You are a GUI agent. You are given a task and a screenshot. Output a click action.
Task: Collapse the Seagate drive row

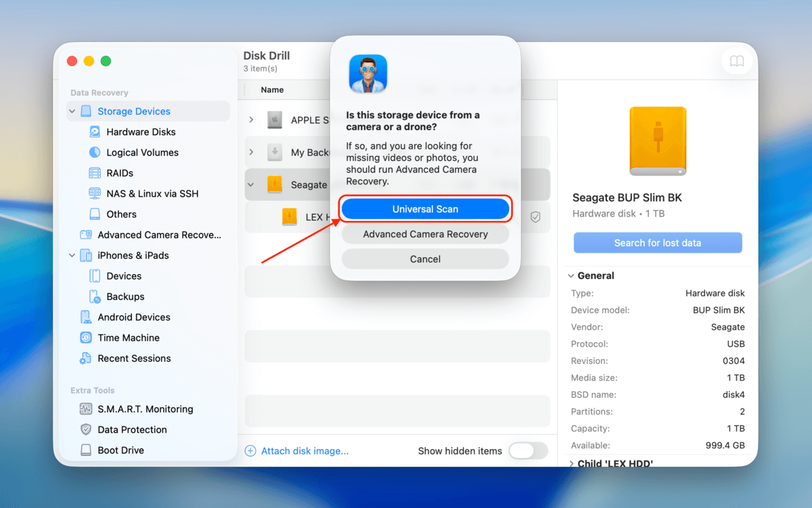(x=250, y=184)
